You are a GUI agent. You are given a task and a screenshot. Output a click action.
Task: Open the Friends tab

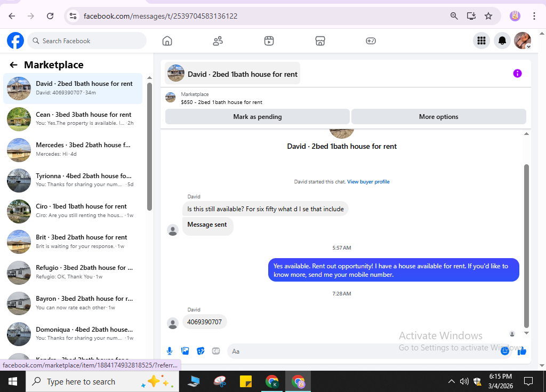click(218, 41)
